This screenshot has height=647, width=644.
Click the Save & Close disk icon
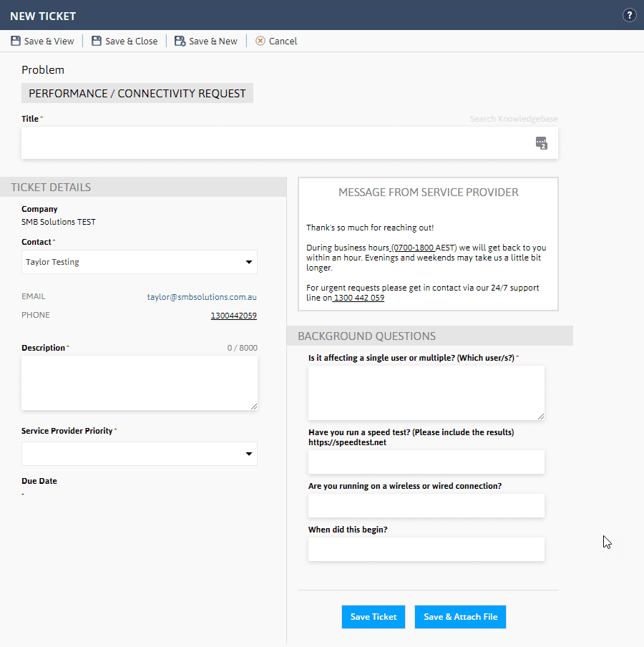(x=97, y=41)
